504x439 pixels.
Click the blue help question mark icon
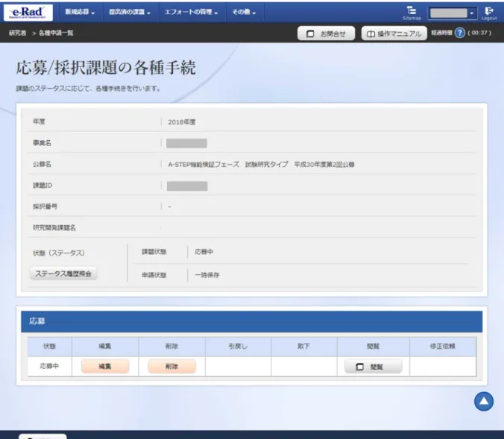tap(460, 33)
